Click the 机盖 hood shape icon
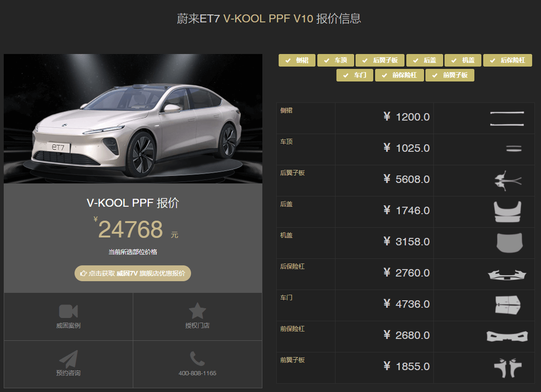 pyautogui.click(x=509, y=243)
